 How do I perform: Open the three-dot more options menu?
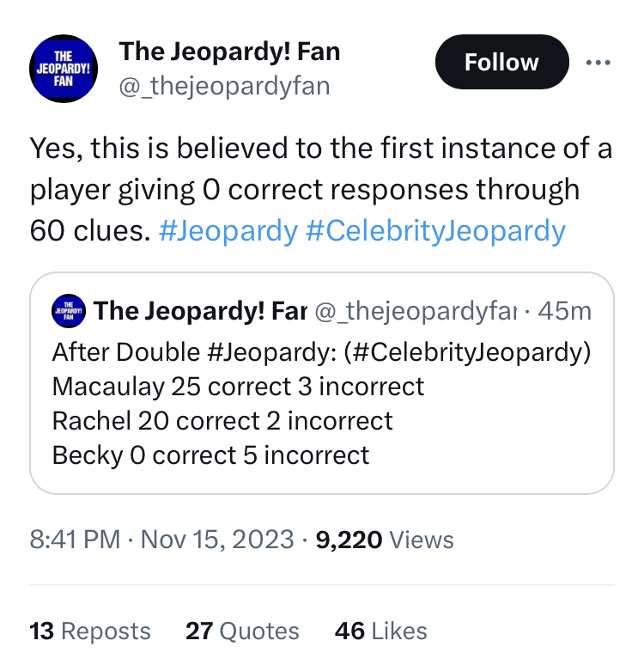coord(598,63)
